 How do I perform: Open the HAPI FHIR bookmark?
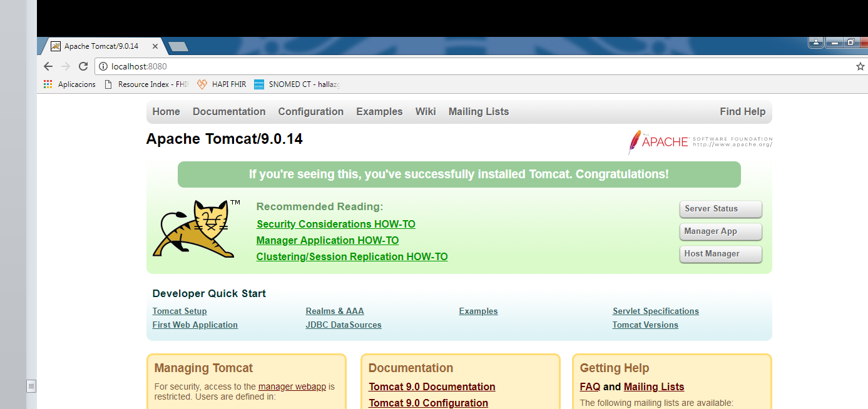point(222,84)
